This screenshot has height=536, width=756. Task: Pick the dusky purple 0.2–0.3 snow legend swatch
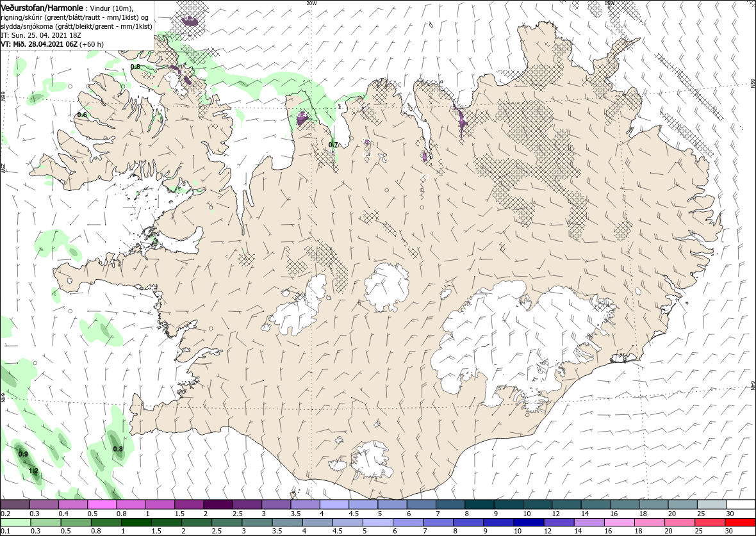[15, 505]
